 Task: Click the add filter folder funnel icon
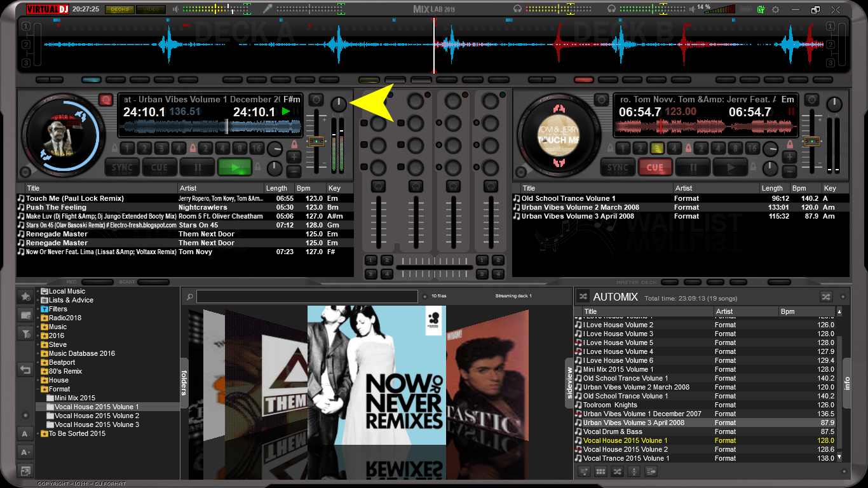pos(25,333)
